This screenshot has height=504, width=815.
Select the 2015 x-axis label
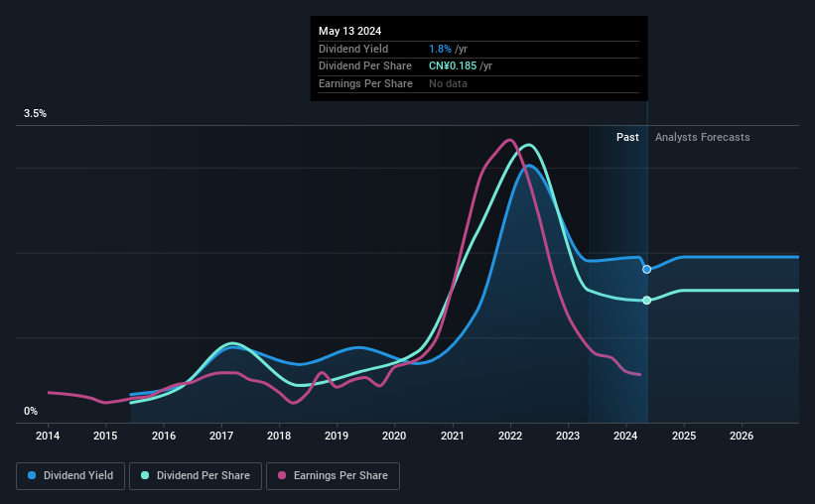click(x=105, y=436)
